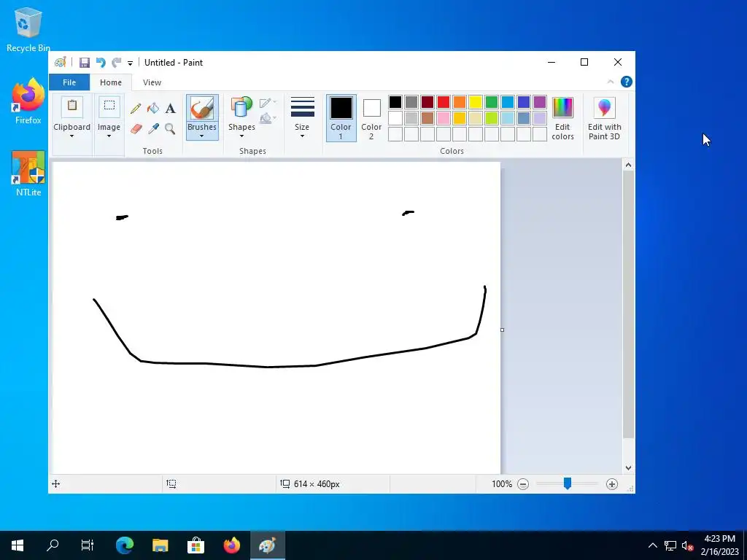Image resolution: width=747 pixels, height=560 pixels.
Task: Click the Redo arrow icon
Action: (x=116, y=63)
